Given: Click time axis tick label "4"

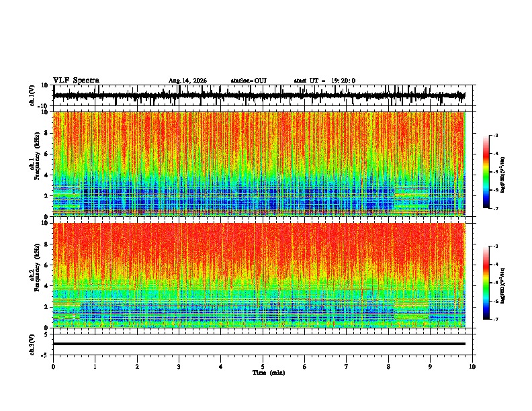Looking at the screenshot, I should (x=221, y=367).
